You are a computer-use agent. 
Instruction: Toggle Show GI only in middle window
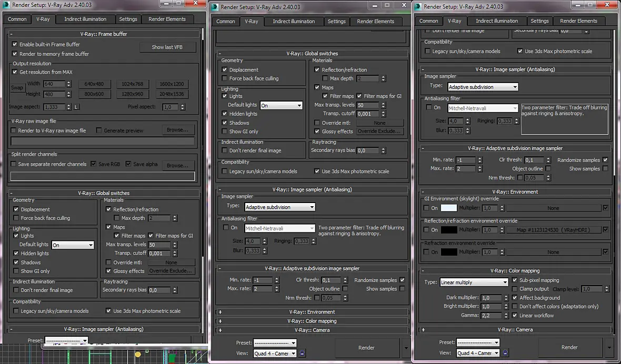(225, 132)
